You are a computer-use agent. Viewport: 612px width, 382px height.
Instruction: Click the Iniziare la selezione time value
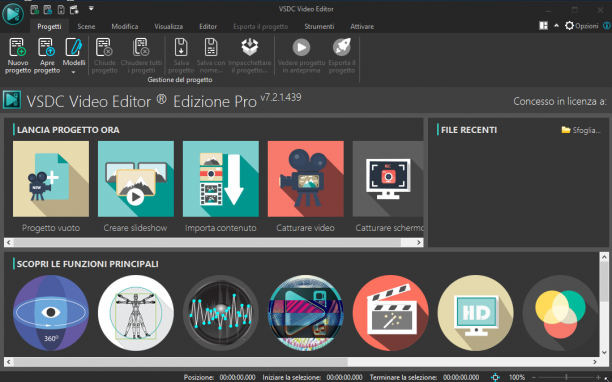(x=344, y=377)
